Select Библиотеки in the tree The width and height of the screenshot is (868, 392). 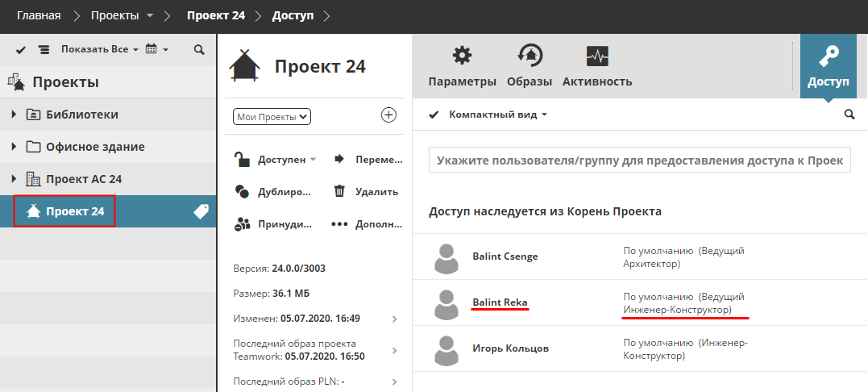click(x=82, y=115)
